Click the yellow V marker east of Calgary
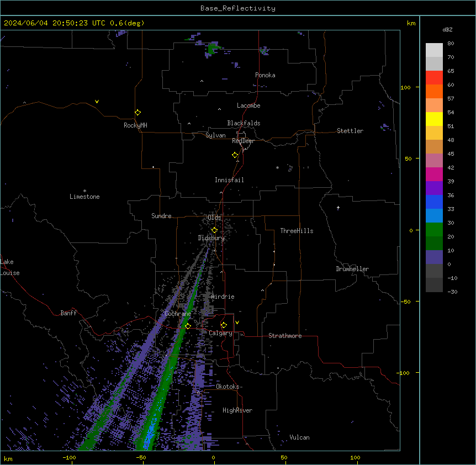Screen dimensions: 476x465 pyautogui.click(x=237, y=323)
